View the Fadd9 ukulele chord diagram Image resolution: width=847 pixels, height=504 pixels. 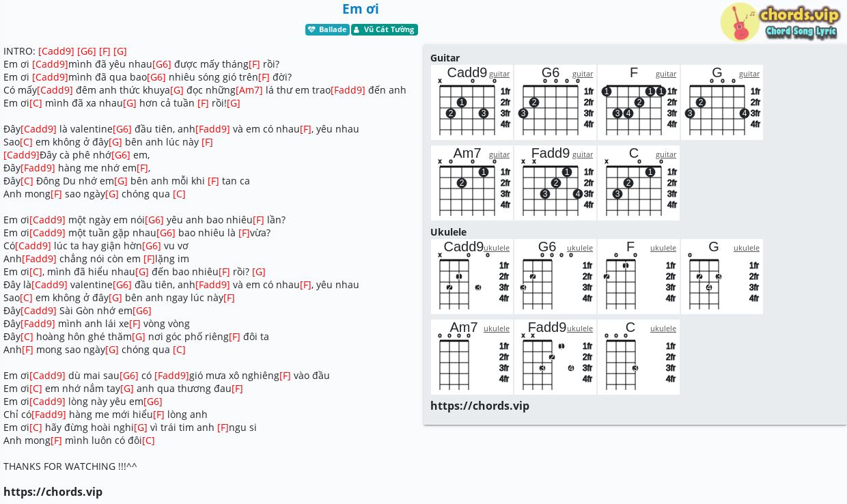click(555, 357)
